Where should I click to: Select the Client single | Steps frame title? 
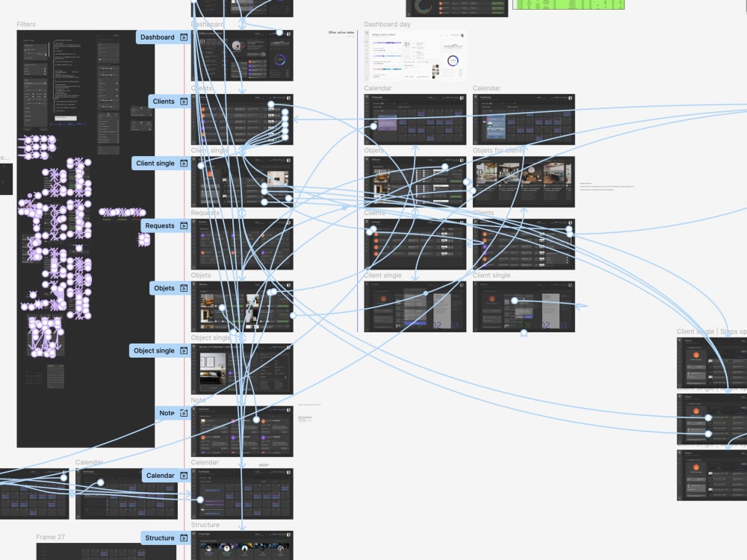tap(712, 332)
